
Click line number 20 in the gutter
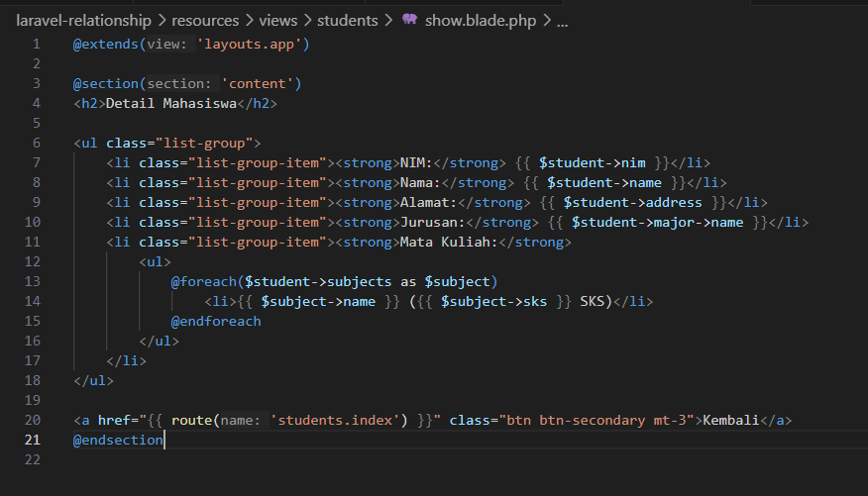(x=33, y=420)
